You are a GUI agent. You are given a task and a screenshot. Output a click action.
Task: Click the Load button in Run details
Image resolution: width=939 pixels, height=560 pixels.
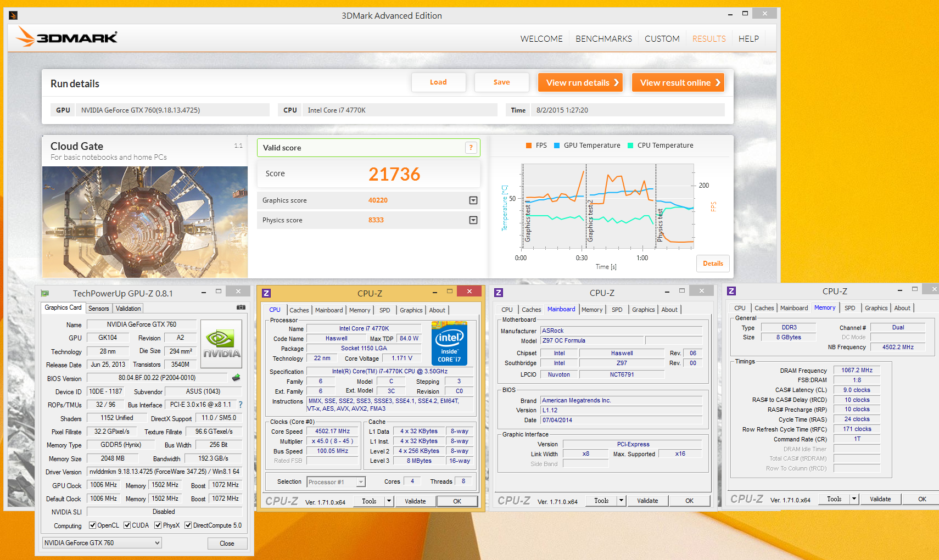coord(438,82)
